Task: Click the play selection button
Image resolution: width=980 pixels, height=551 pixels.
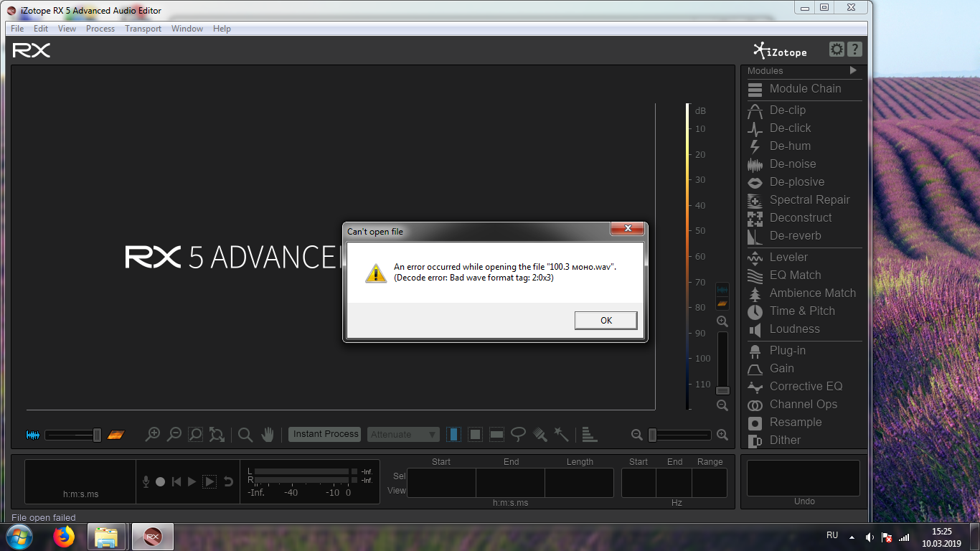Action: click(209, 482)
